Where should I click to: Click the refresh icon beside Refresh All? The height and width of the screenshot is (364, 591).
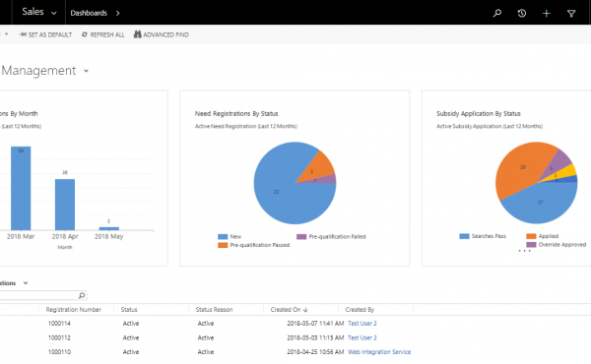85,34
